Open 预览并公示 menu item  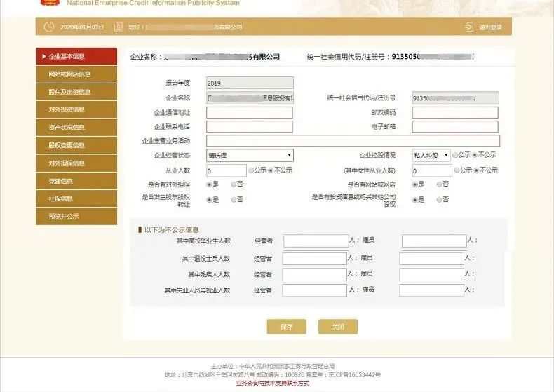pyautogui.click(x=76, y=217)
